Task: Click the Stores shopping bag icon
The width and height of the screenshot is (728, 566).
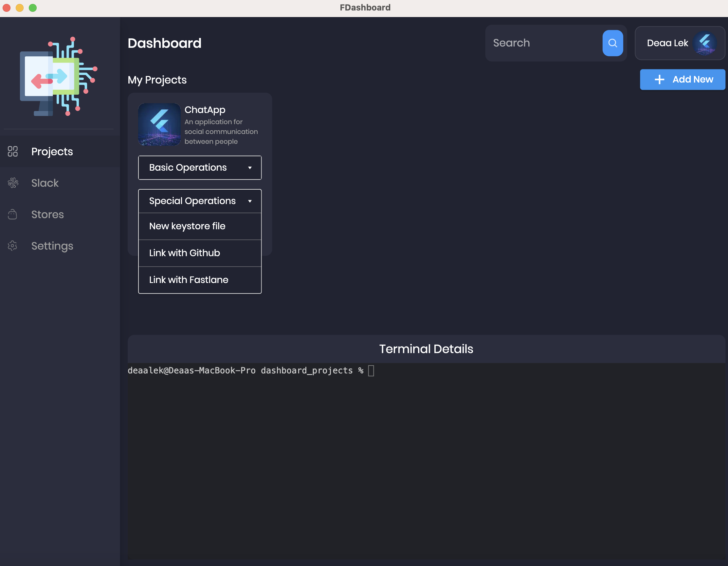Action: (x=12, y=214)
